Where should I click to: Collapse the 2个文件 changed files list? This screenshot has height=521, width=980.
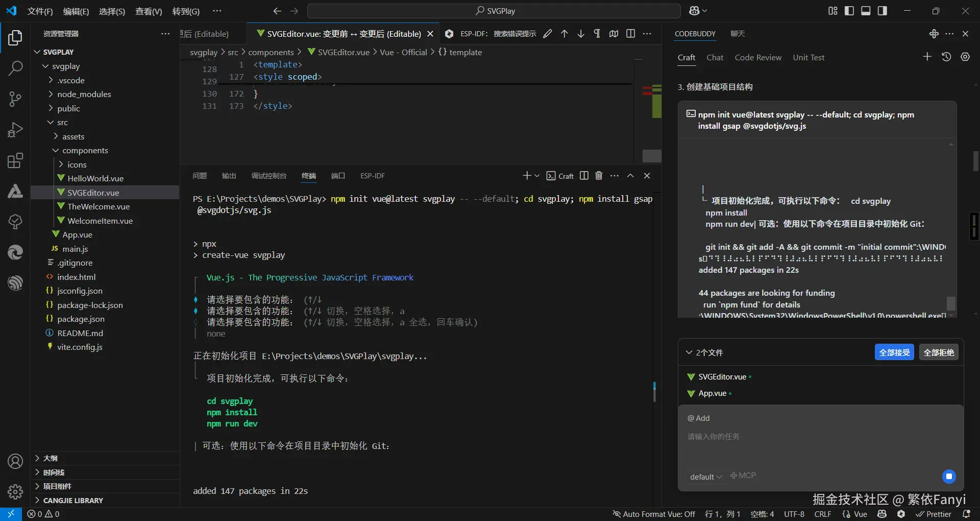tap(689, 352)
